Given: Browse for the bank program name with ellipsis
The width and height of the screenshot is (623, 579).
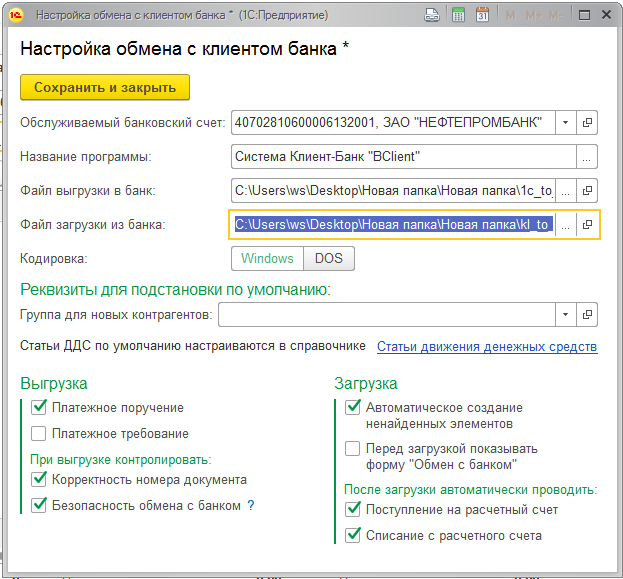Looking at the screenshot, I should click(x=586, y=157).
